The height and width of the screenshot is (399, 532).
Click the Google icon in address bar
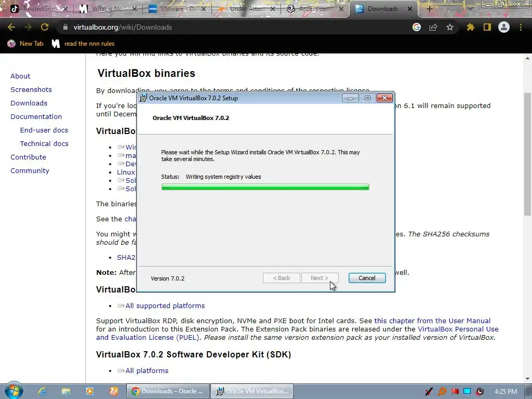pos(416,27)
